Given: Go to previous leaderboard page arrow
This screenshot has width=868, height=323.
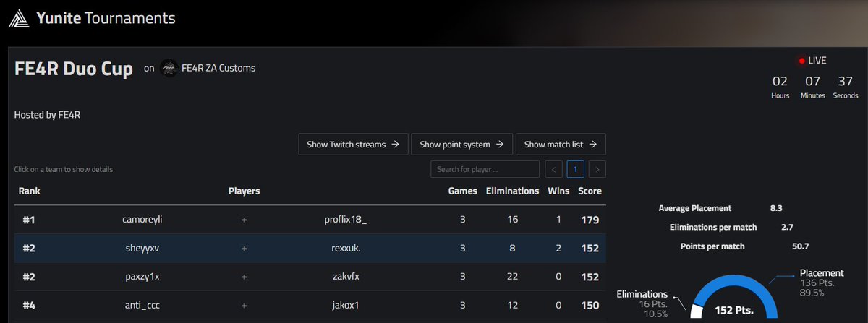Looking at the screenshot, I should point(553,169).
